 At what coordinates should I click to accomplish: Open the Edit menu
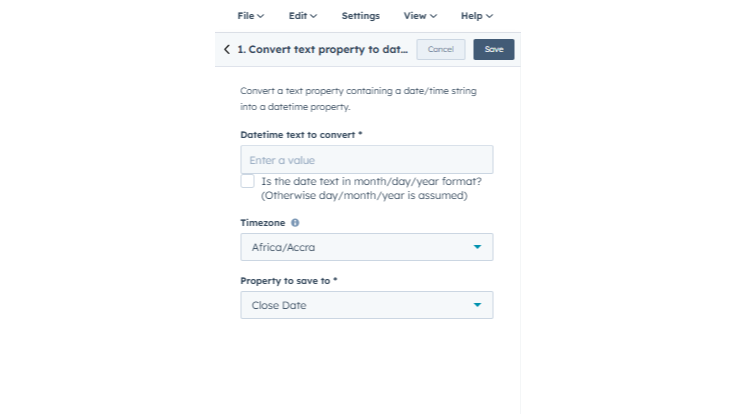pyautogui.click(x=302, y=16)
